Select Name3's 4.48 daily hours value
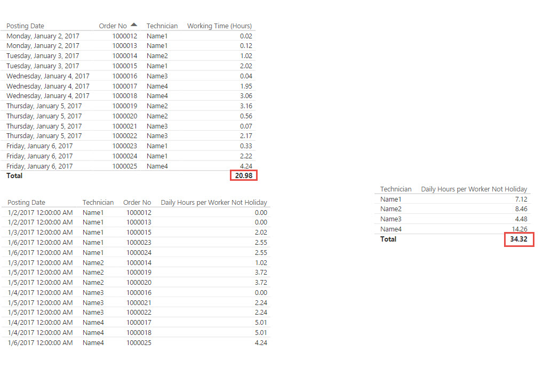The image size is (559, 392). (521, 219)
